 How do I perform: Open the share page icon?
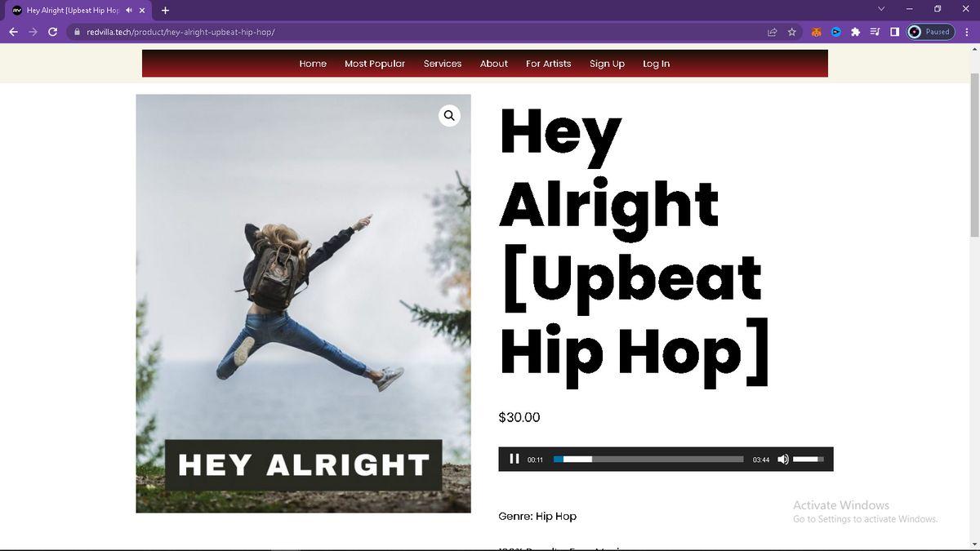tap(772, 32)
